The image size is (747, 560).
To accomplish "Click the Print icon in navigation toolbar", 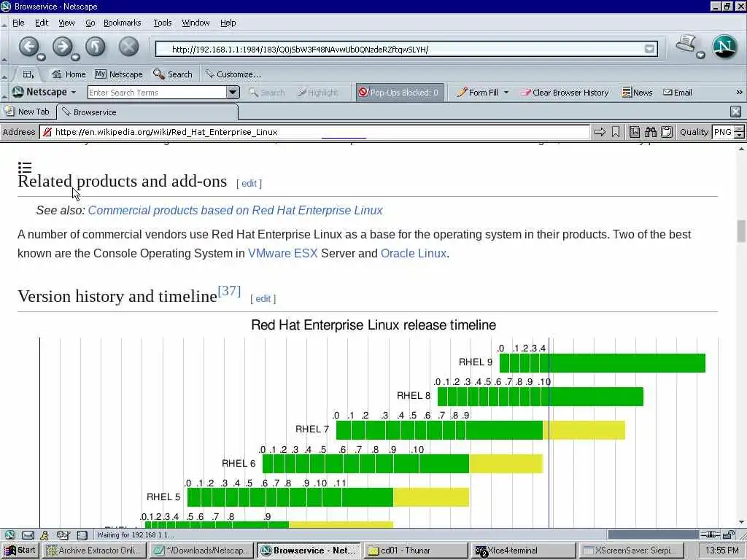I will (686, 44).
